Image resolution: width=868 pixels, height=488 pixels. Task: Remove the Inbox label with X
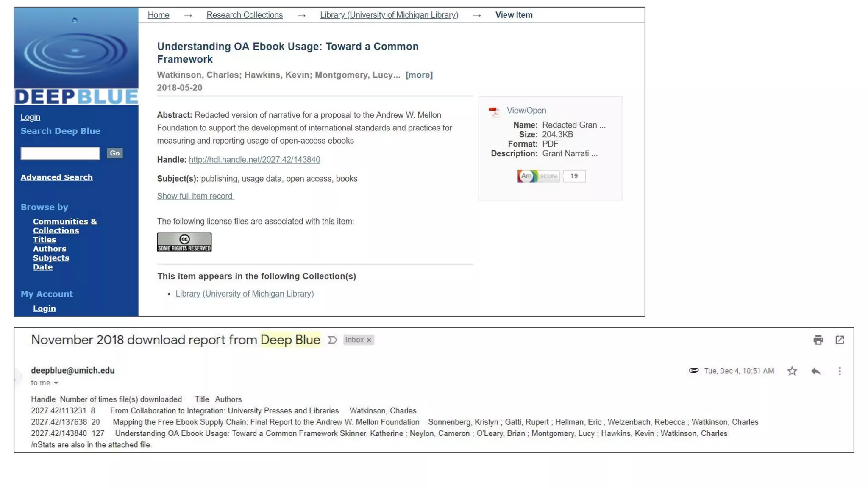tap(369, 340)
